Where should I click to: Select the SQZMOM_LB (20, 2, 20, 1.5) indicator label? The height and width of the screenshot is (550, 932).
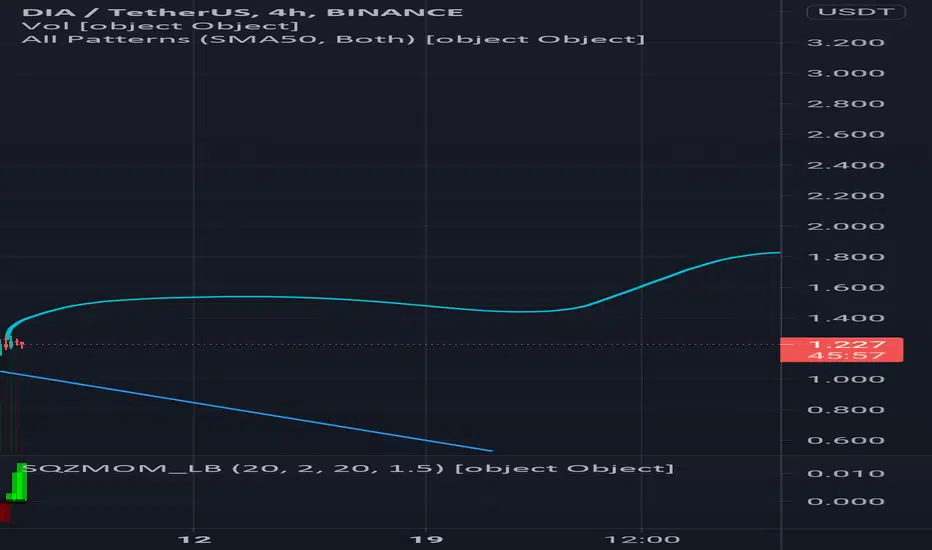pyautogui.click(x=348, y=469)
